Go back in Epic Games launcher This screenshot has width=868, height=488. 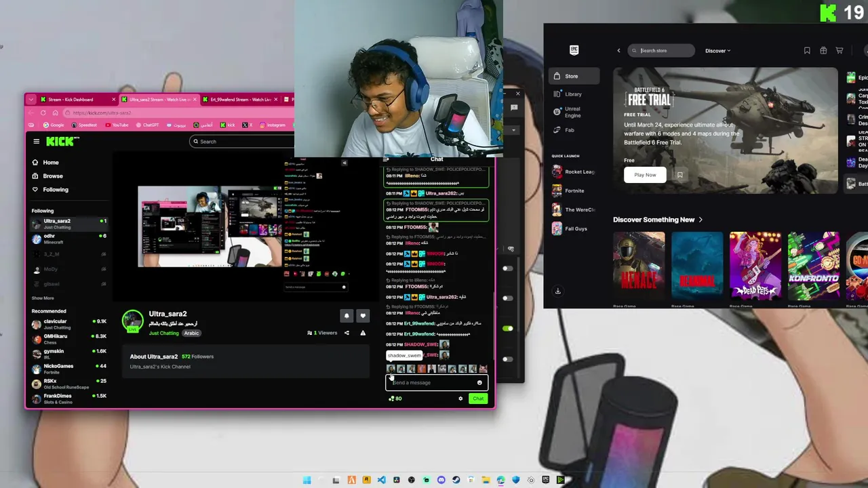point(618,51)
